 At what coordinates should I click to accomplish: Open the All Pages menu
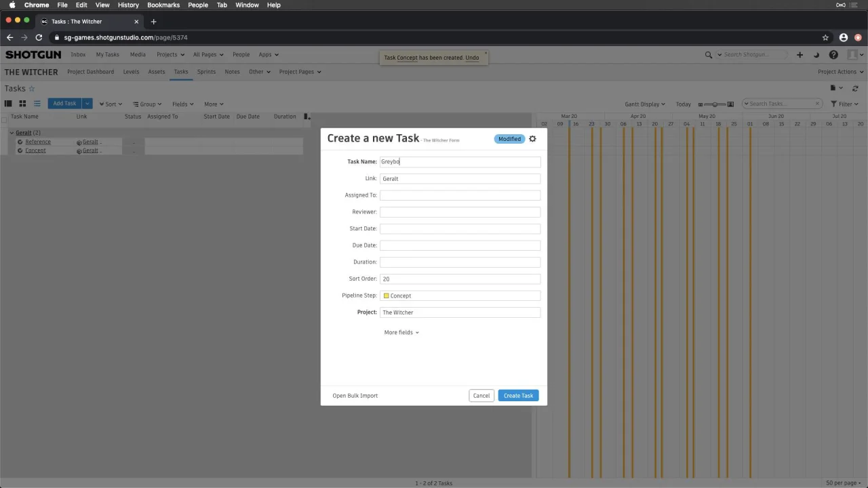tap(208, 55)
